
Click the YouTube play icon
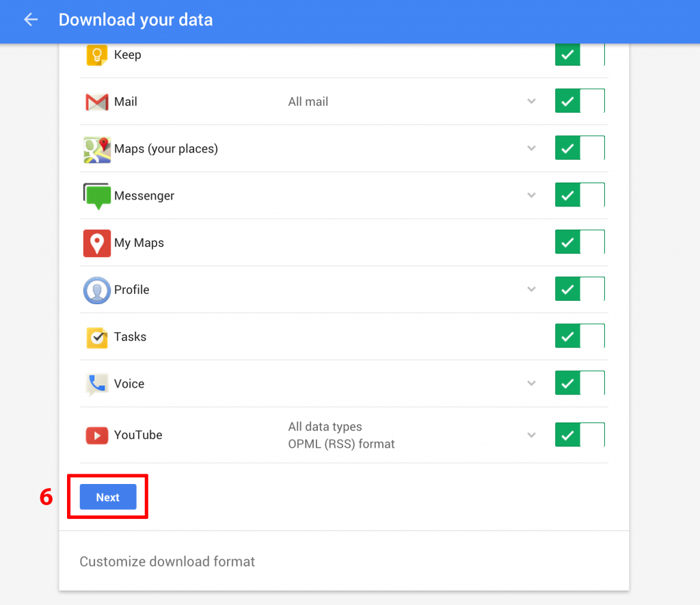[x=97, y=435]
